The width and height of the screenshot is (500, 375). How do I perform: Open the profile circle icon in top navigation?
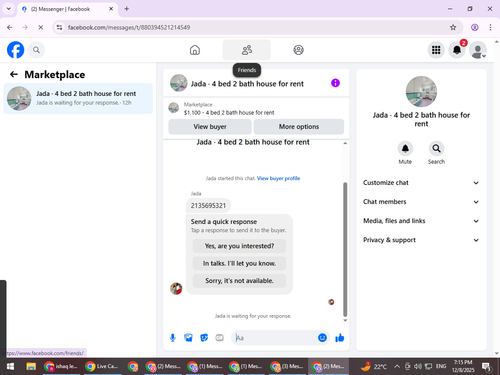coord(298,50)
